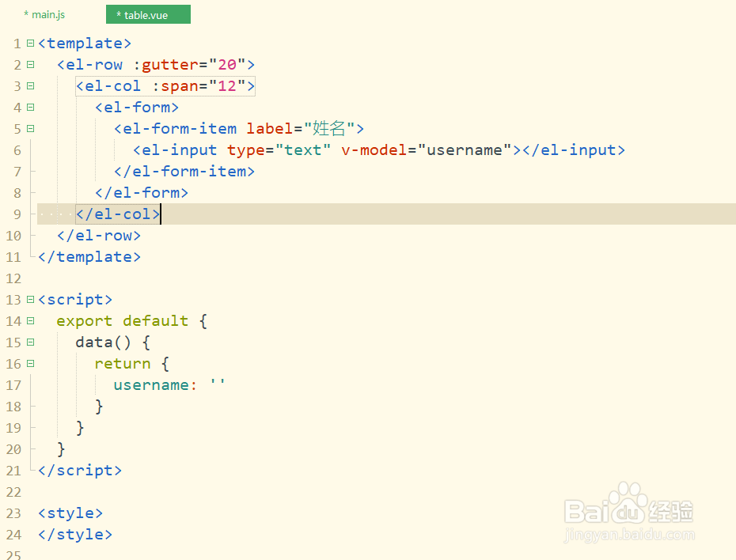Click the return keyword on line 16
The height and width of the screenshot is (560, 736).
[x=123, y=364]
